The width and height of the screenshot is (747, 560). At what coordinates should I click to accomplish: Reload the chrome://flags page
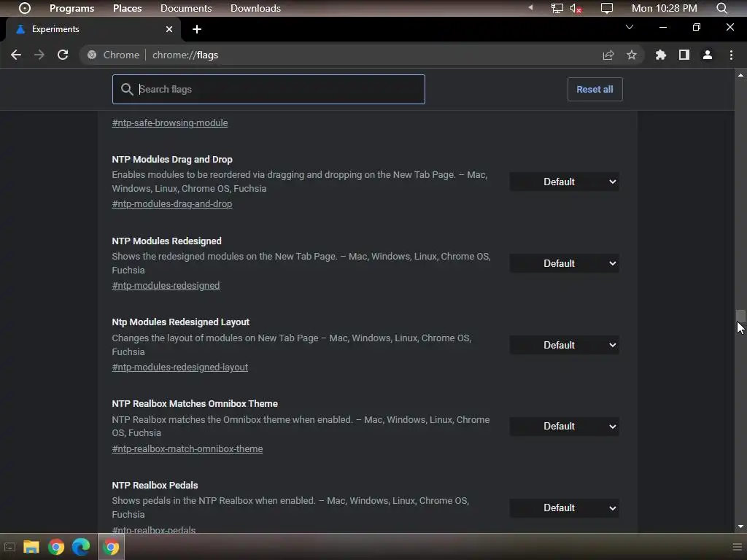[63, 55]
